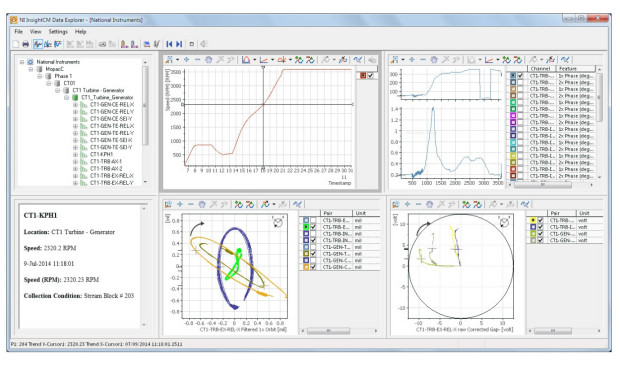Click the blue wave icon on gap plot toolbar
Image resolution: width=620 pixels, height=367 pixels.
pyautogui.click(x=525, y=204)
